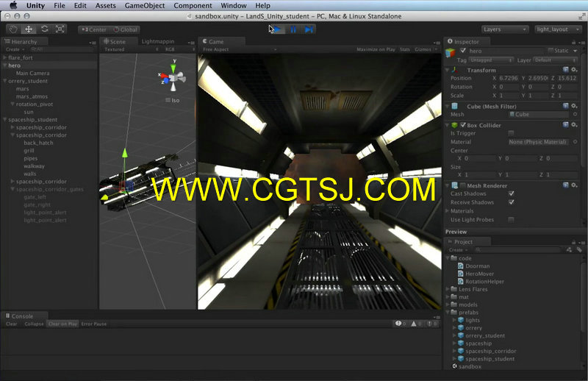
Task: Toggle the Global handle rotation button
Action: (125, 29)
